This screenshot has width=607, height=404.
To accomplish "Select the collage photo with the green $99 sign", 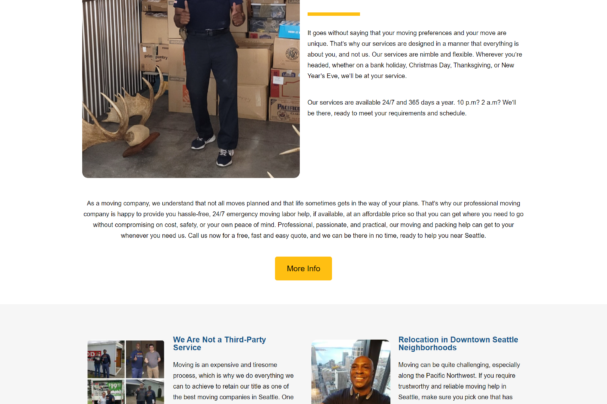I will pos(106,392).
